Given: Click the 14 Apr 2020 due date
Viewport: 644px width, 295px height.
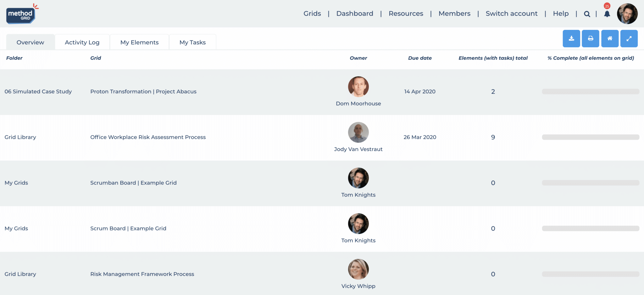Looking at the screenshot, I should pyautogui.click(x=420, y=92).
